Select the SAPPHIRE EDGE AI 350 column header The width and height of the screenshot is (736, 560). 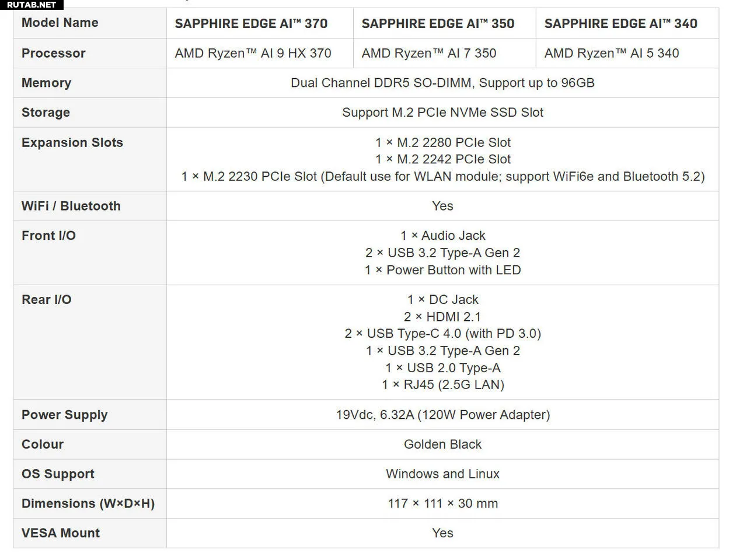[x=438, y=24]
